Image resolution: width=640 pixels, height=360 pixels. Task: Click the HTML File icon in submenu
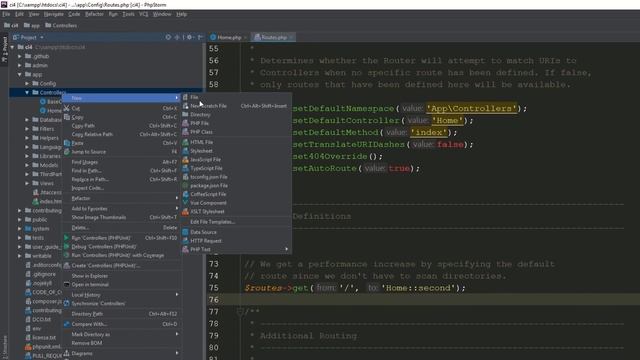185,142
